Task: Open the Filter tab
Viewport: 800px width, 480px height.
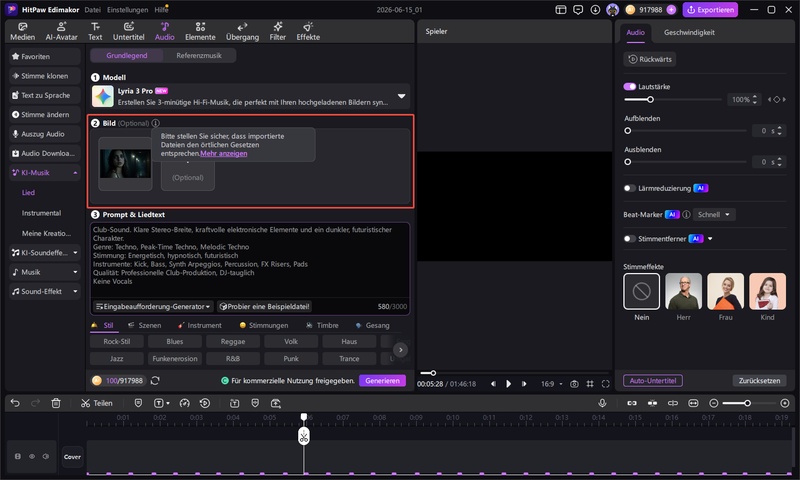Action: point(278,32)
